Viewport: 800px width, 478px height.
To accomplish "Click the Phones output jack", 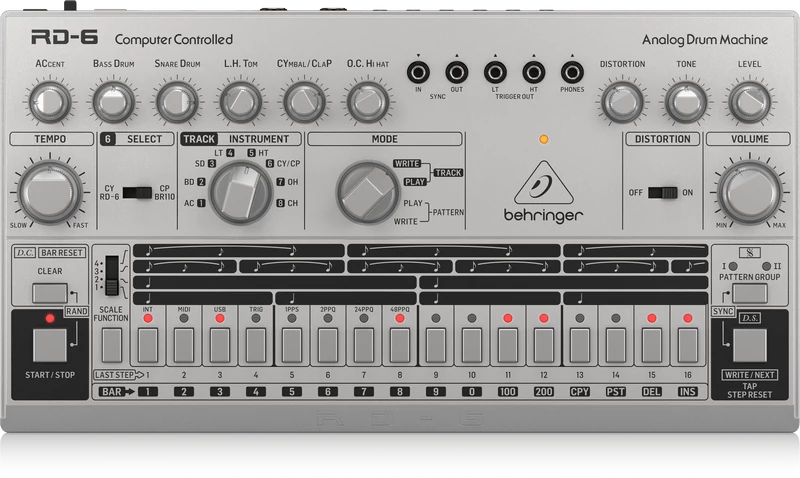I will [x=571, y=73].
